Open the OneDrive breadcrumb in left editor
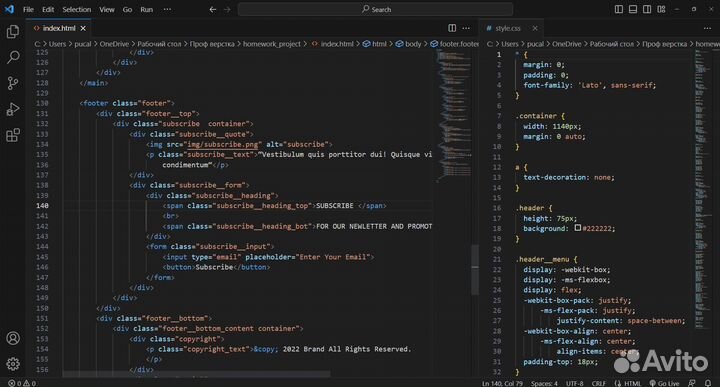 point(114,44)
